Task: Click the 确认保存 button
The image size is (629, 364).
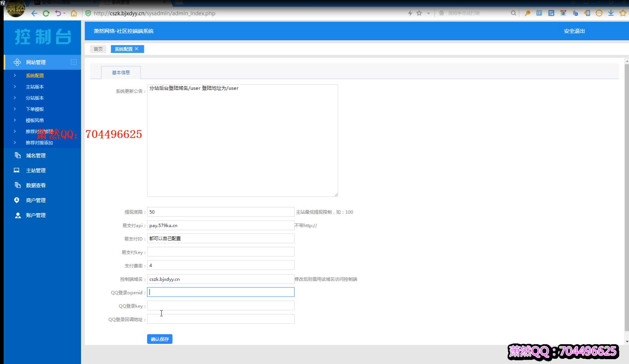Action: [160, 339]
